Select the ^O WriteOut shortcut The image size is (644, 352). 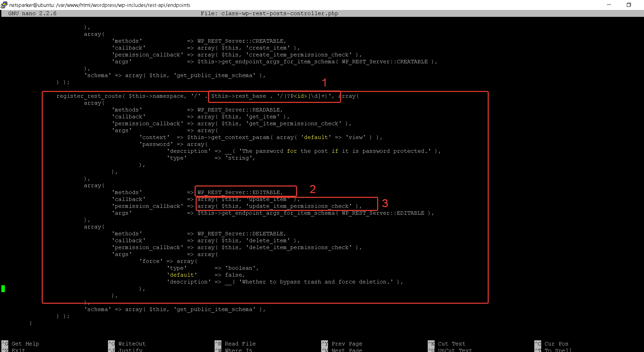pos(127,344)
